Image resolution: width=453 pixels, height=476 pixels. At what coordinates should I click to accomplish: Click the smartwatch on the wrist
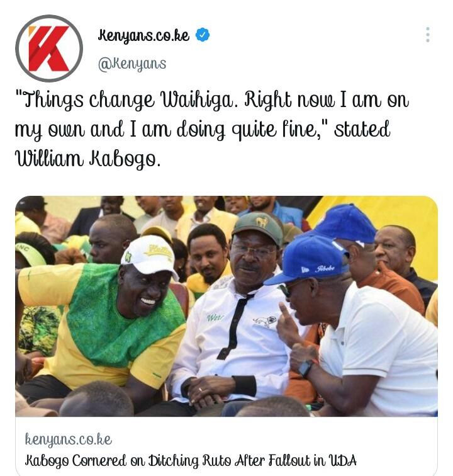click(306, 368)
